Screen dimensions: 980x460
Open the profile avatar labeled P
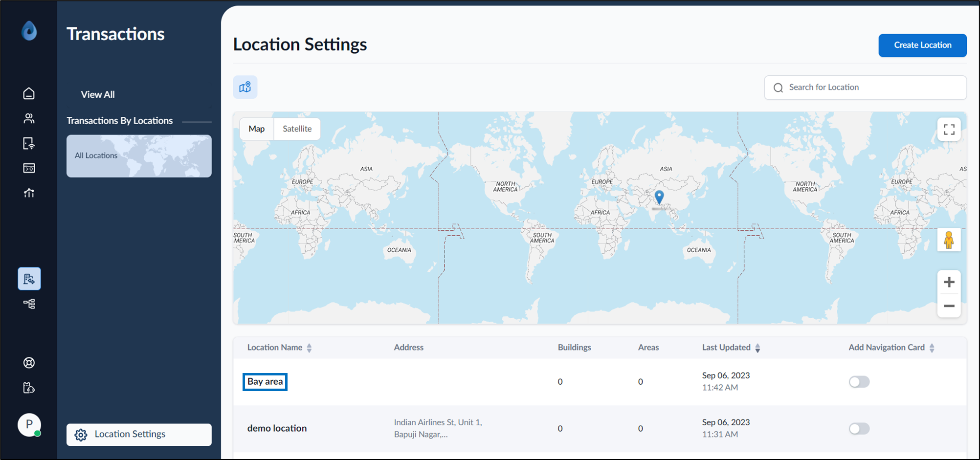click(x=29, y=424)
